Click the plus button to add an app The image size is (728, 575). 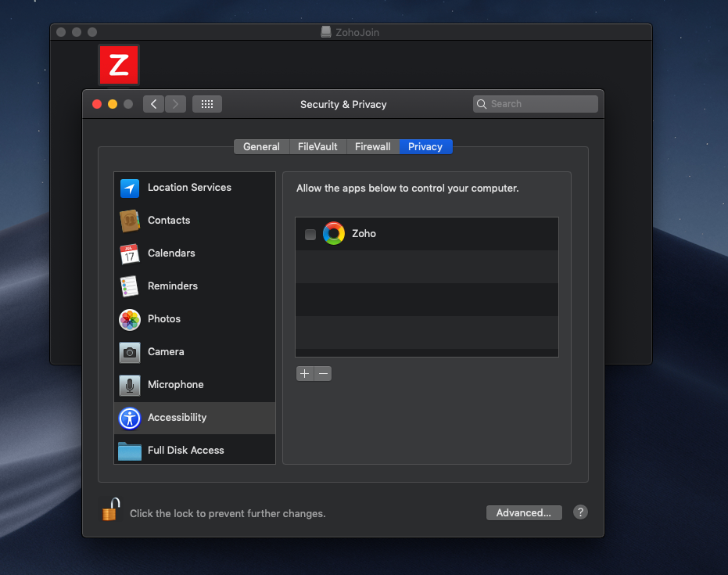click(x=304, y=373)
